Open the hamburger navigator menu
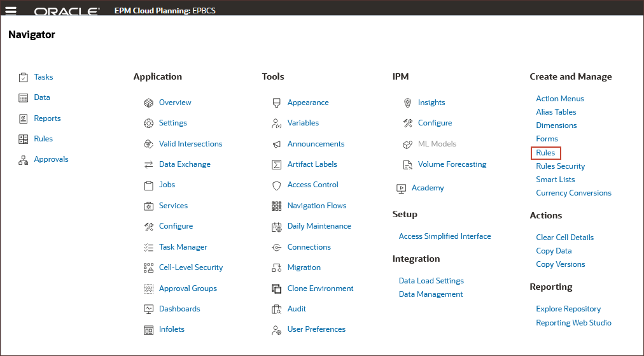The image size is (644, 356). coord(11,10)
